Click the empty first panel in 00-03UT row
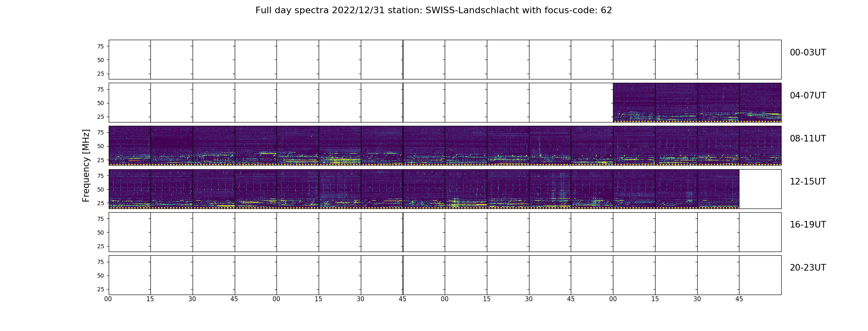 click(129, 59)
